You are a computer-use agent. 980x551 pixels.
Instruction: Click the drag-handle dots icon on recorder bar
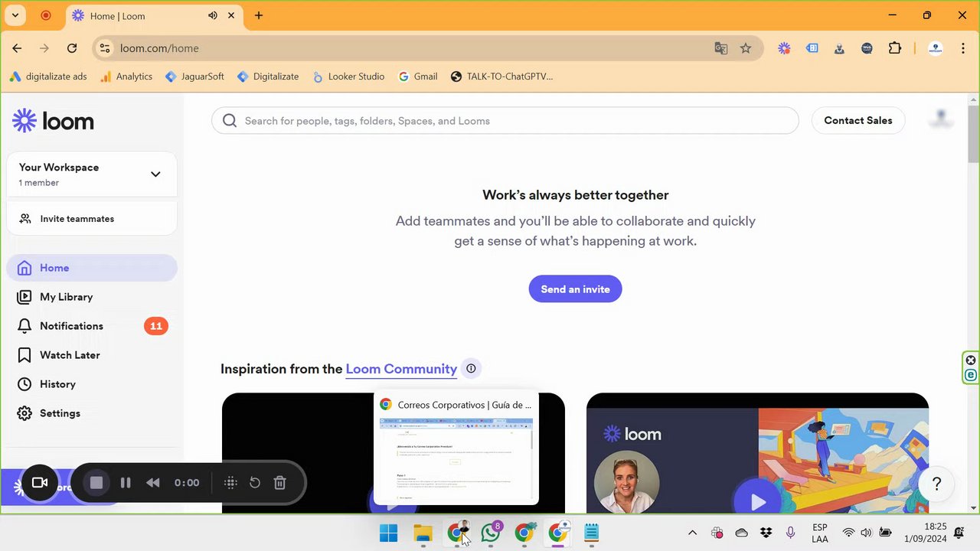(230, 483)
